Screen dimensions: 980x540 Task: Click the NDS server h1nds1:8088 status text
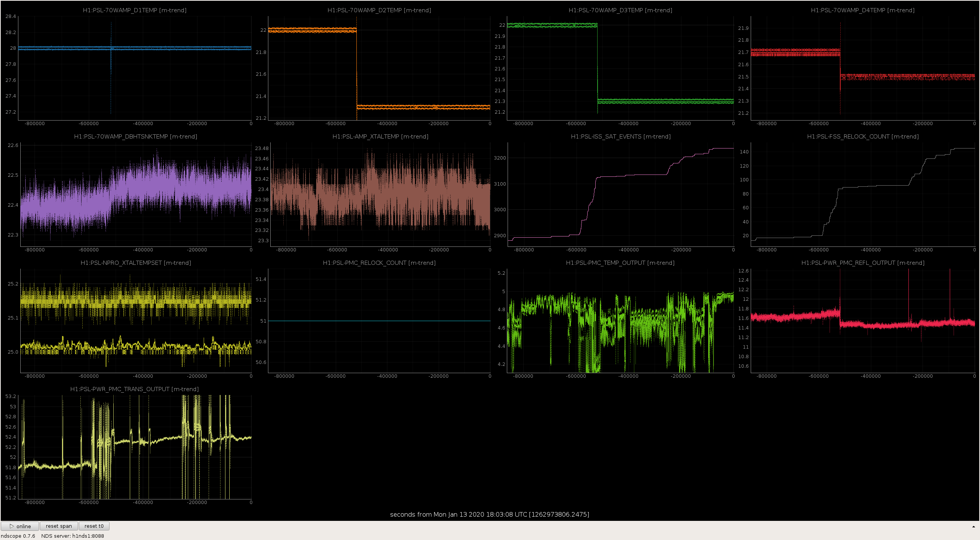73,536
